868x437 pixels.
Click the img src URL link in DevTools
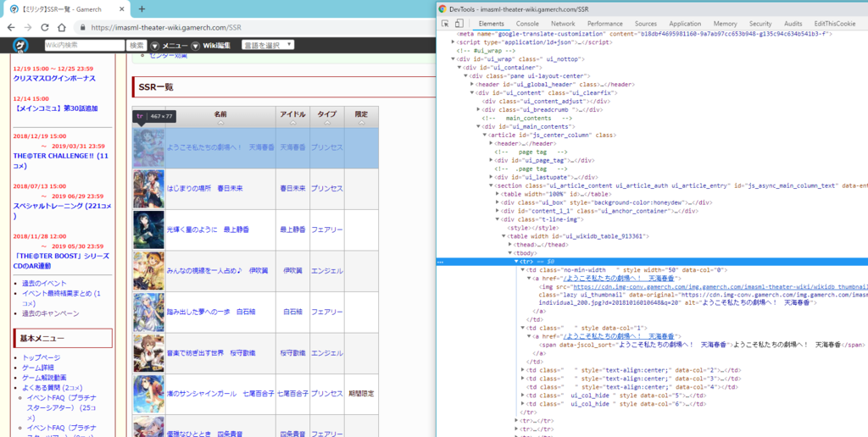click(x=721, y=287)
